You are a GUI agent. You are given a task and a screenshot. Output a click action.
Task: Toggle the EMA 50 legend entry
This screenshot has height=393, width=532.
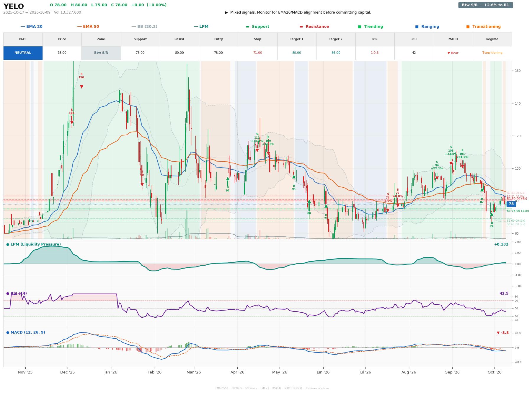[88, 27]
